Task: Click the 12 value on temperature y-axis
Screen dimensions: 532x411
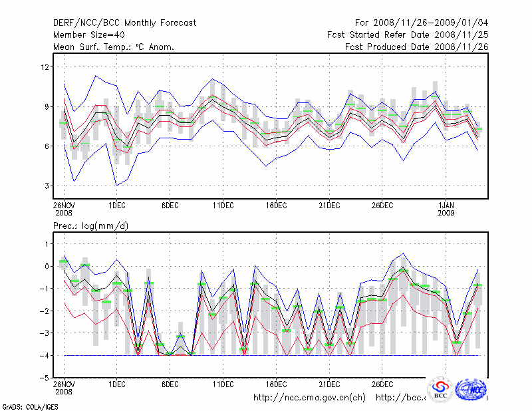Action: pyautogui.click(x=45, y=67)
